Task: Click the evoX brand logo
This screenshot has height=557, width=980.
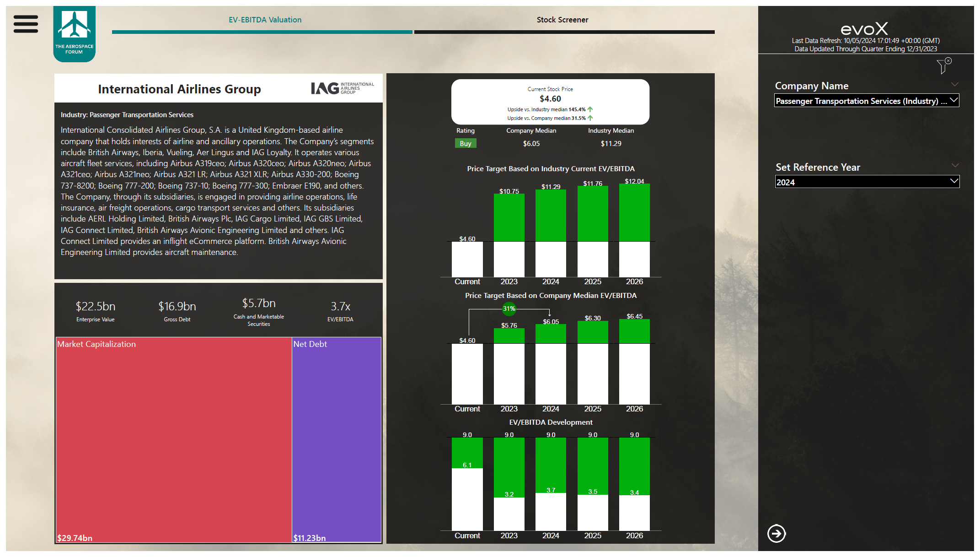Action: (x=864, y=29)
